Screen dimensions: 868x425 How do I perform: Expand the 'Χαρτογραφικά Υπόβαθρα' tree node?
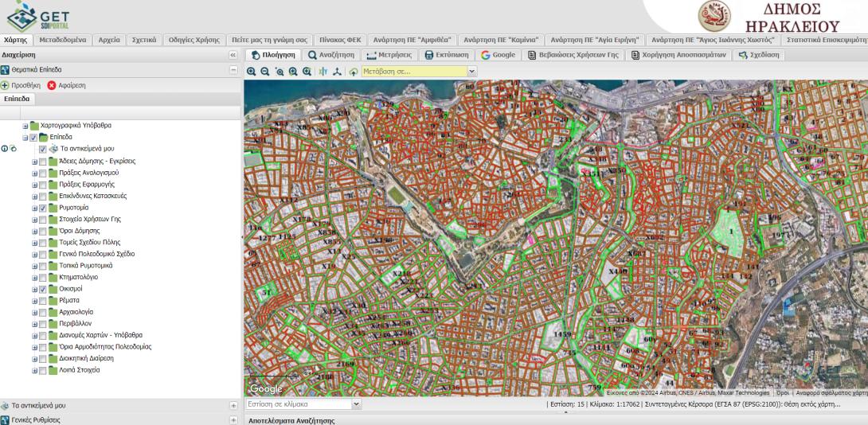click(25, 126)
